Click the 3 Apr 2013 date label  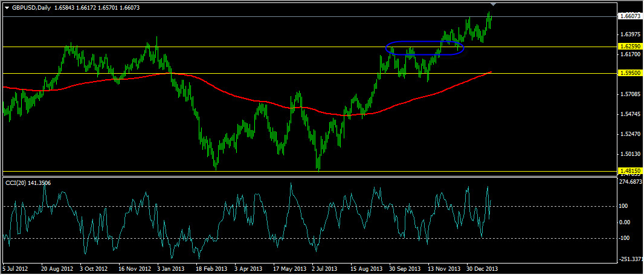(249, 269)
